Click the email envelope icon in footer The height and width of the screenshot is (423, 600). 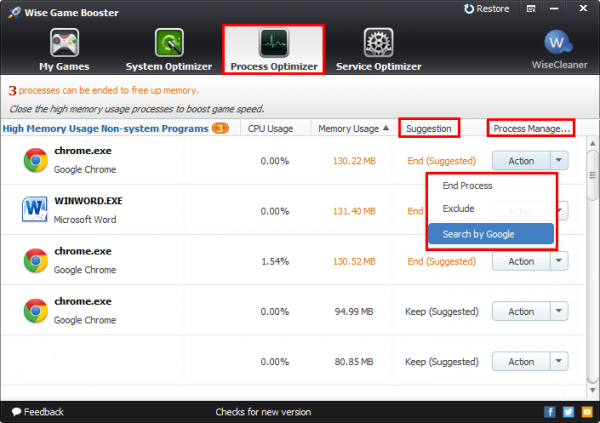coord(587,412)
